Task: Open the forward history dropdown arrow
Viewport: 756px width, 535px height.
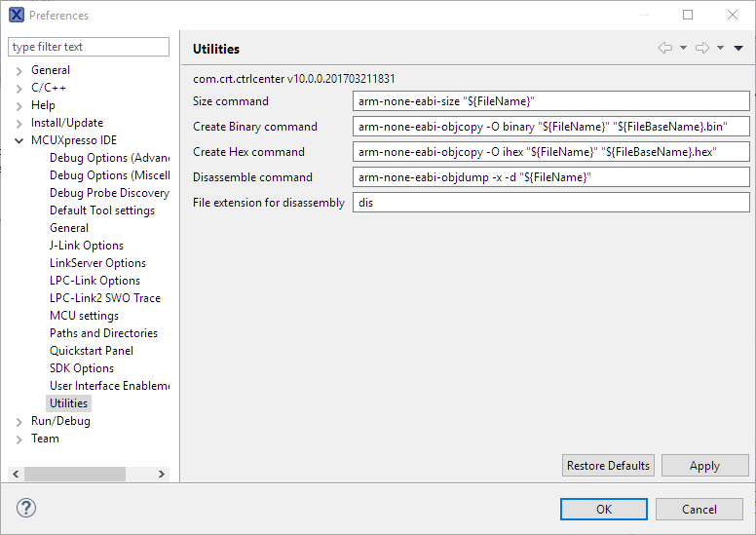Action: (x=720, y=48)
